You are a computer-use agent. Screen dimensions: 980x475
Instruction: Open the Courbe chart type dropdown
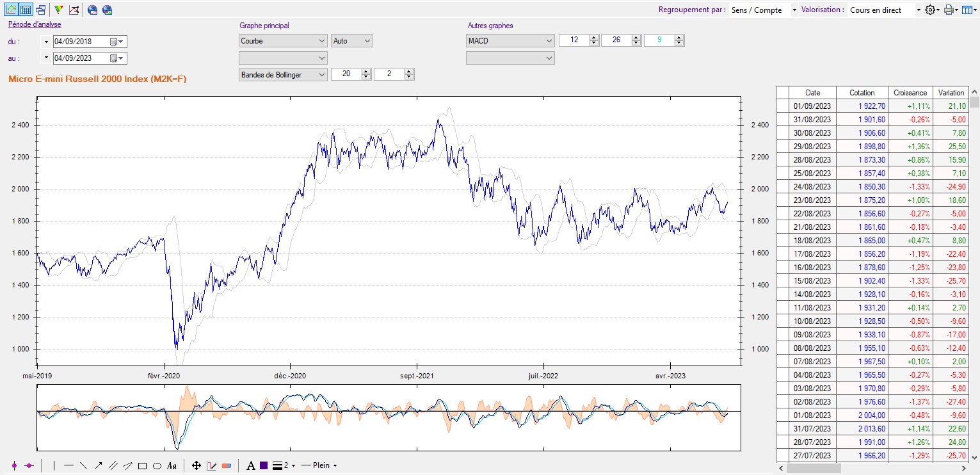pos(321,41)
